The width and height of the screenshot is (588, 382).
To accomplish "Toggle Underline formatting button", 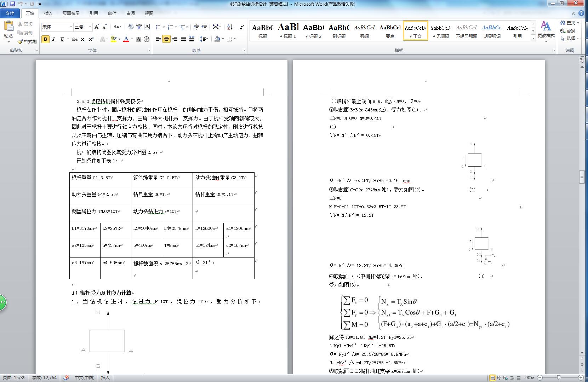I will (62, 39).
